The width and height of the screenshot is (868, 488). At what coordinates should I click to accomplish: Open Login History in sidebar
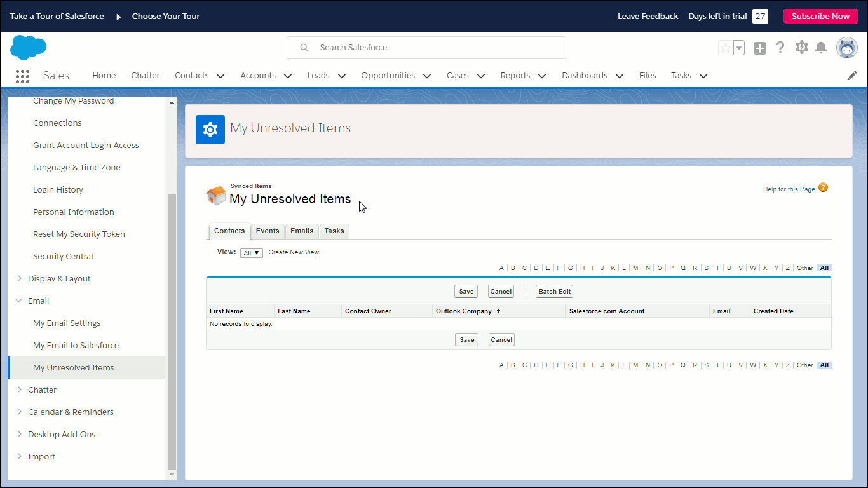click(58, 190)
